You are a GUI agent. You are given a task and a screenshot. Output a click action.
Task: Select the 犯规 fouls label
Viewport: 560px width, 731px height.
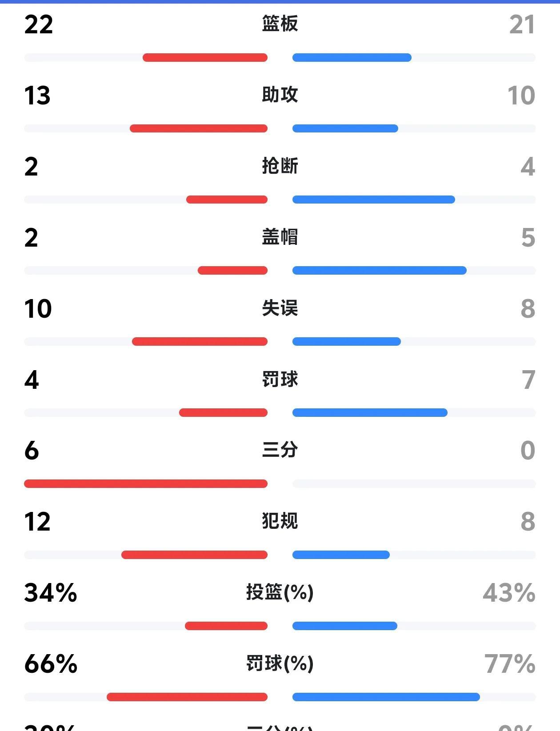[x=280, y=521]
